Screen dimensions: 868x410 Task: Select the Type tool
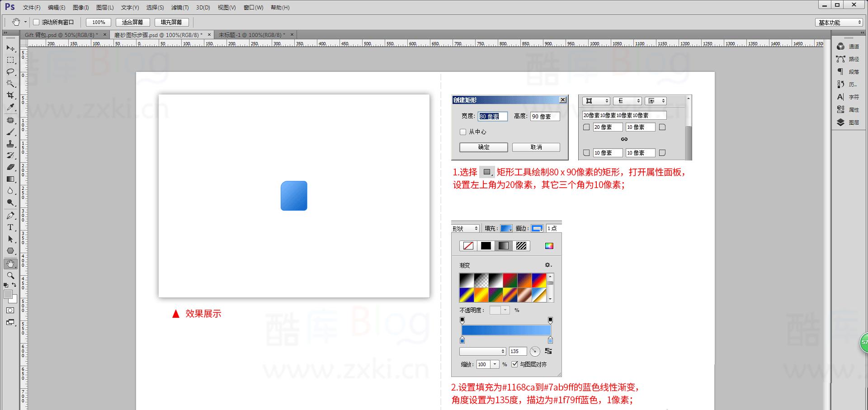pyautogui.click(x=10, y=227)
